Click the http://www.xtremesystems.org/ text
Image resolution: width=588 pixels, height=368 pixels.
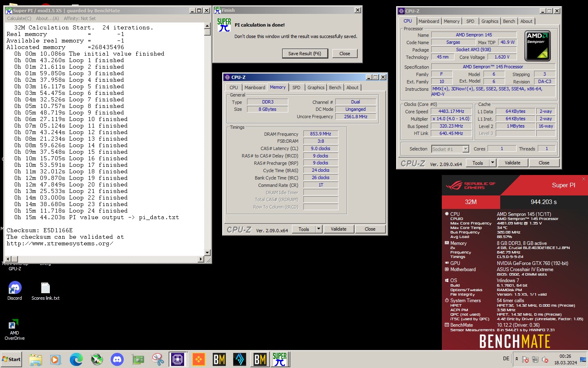[x=60, y=244]
